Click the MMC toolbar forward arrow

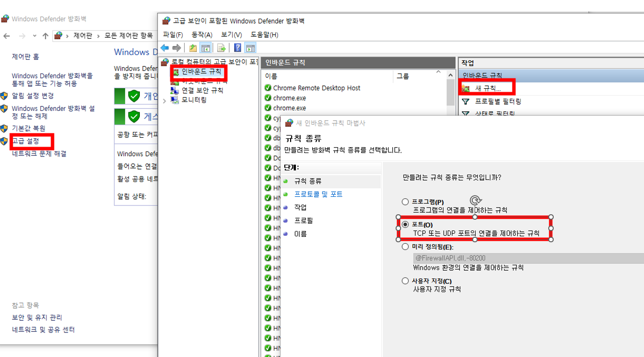[x=177, y=48]
